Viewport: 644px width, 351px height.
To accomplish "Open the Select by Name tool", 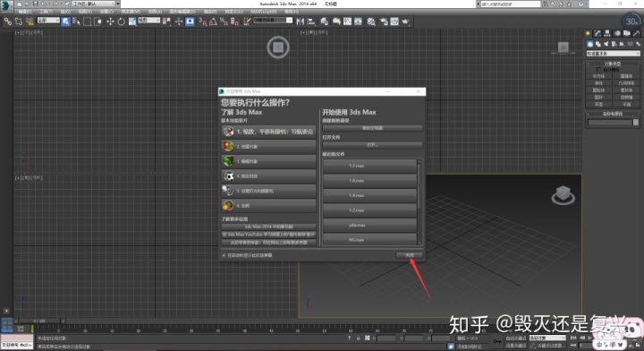I will click(x=76, y=21).
